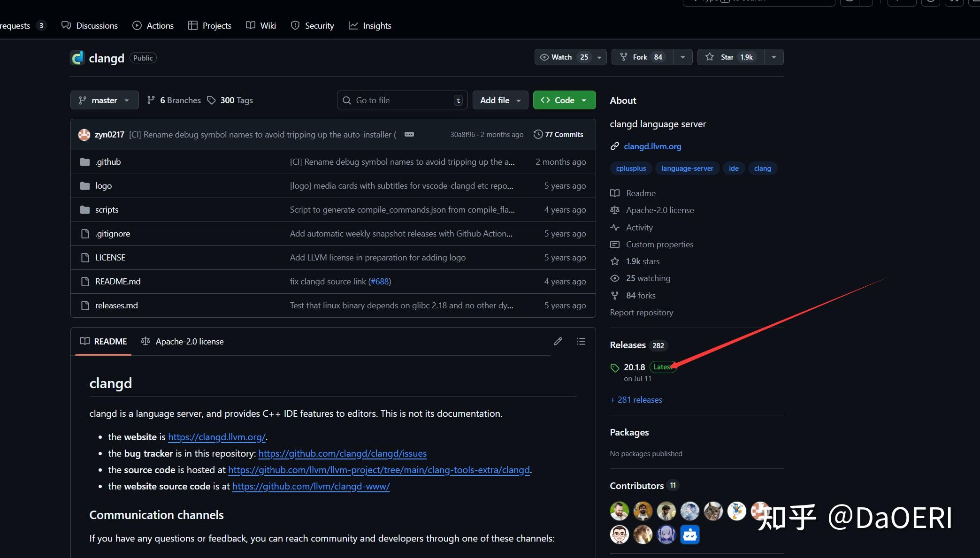Open the Add file dropdown
This screenshot has width=980, height=558.
(x=500, y=100)
